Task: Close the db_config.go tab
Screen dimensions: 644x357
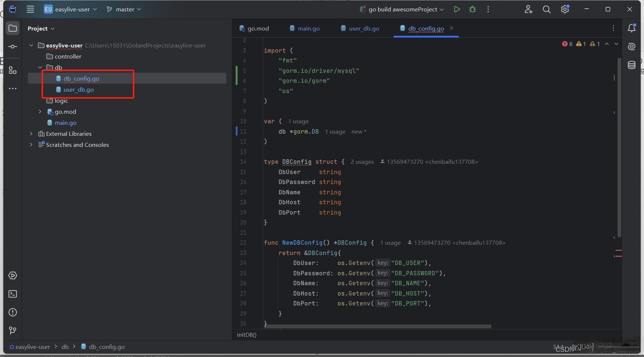Action: point(452,28)
